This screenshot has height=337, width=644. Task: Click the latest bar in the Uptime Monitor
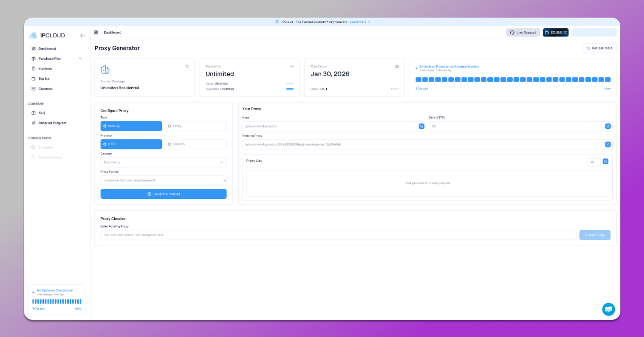[x=608, y=79]
